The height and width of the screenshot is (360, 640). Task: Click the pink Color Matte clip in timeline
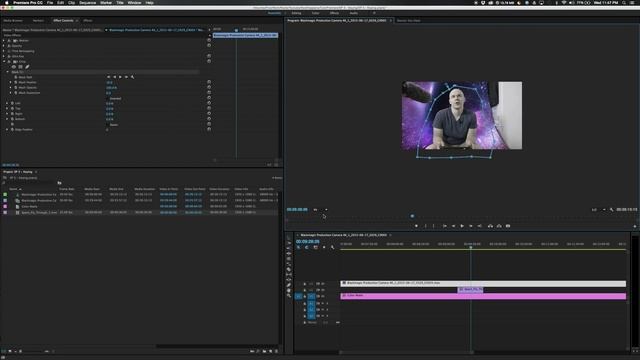click(x=483, y=296)
